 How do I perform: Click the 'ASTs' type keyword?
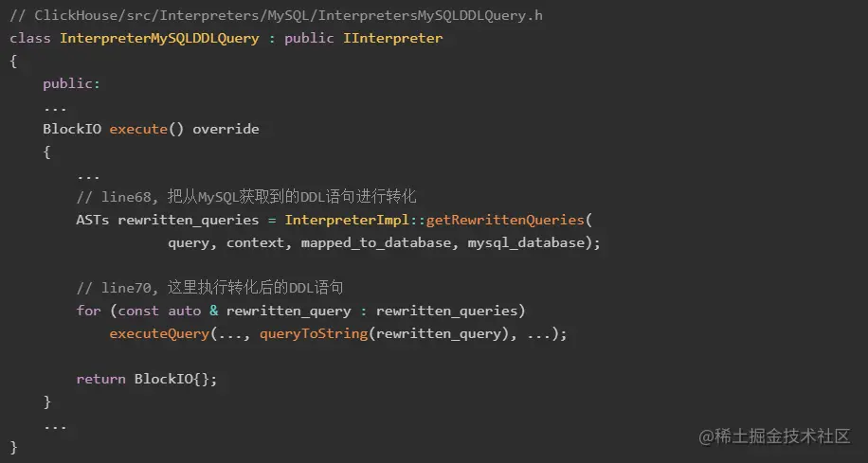(93, 220)
